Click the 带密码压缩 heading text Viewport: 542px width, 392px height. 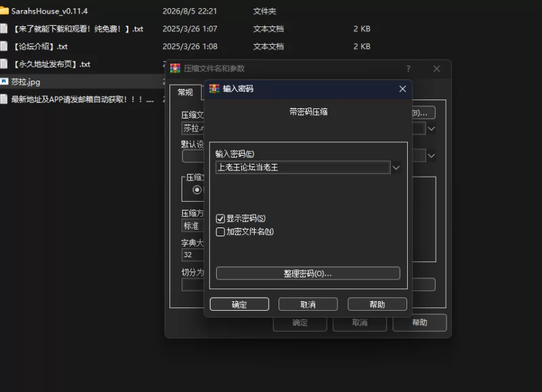tap(308, 112)
